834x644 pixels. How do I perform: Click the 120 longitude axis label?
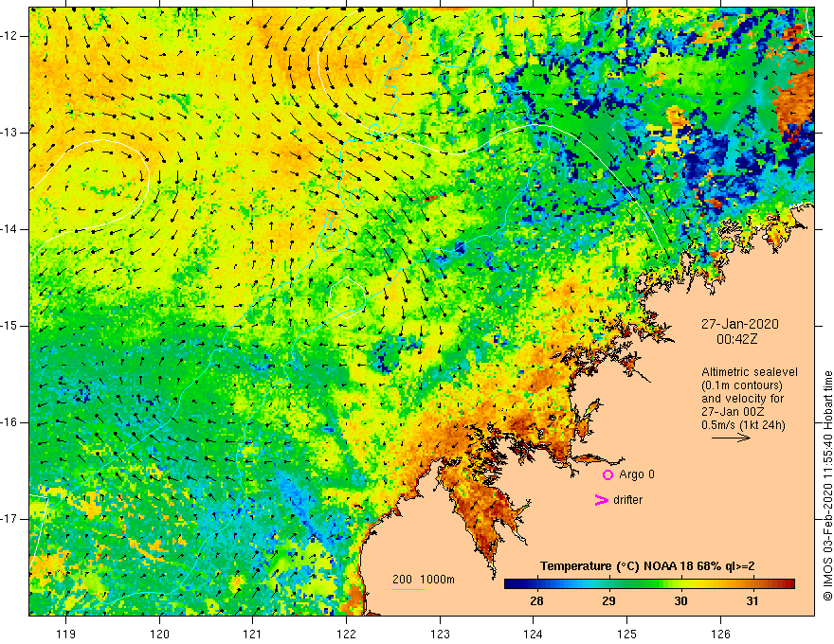click(159, 634)
